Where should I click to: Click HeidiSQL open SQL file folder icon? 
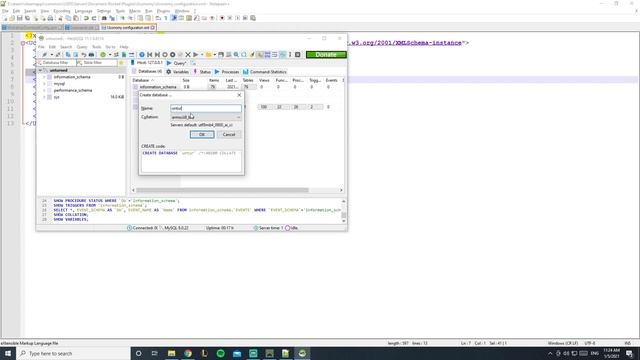tap(209, 55)
